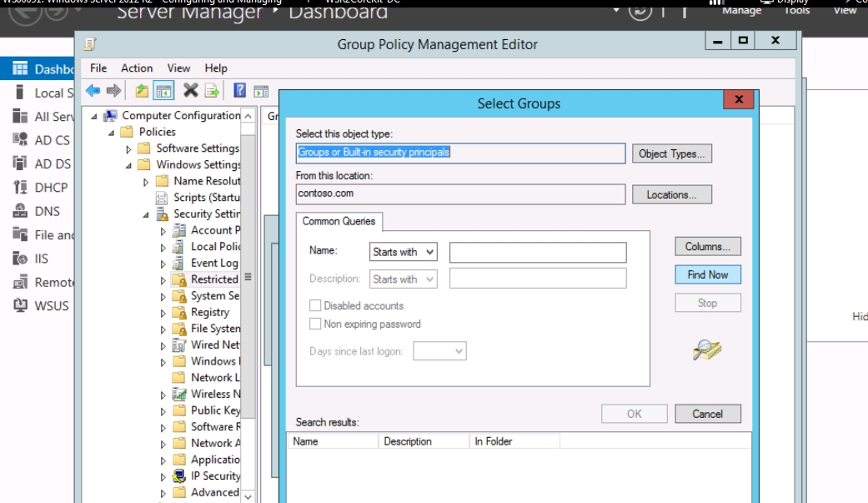This screenshot has height=503, width=868.
Task: Click the black X Delete toolbar icon
Action: tap(190, 91)
